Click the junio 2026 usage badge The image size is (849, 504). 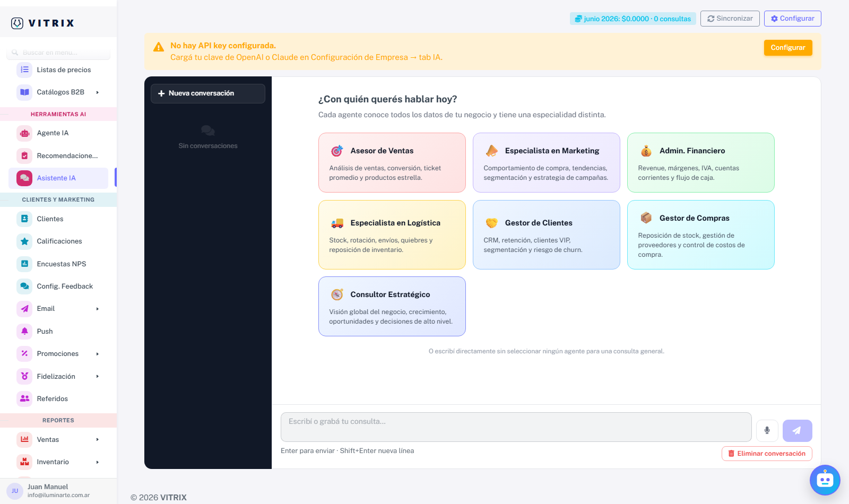pos(633,19)
